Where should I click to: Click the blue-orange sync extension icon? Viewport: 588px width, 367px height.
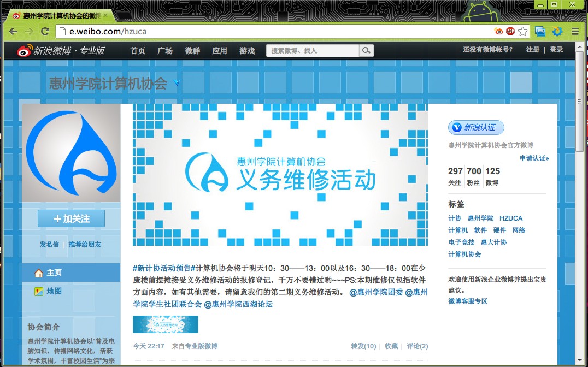click(557, 32)
